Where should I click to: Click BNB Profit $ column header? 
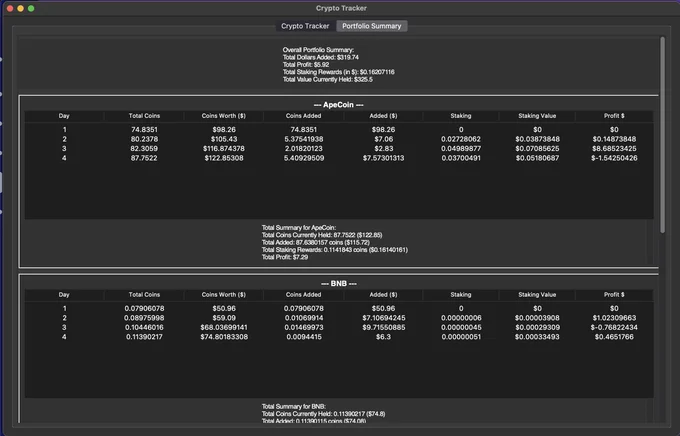click(614, 295)
